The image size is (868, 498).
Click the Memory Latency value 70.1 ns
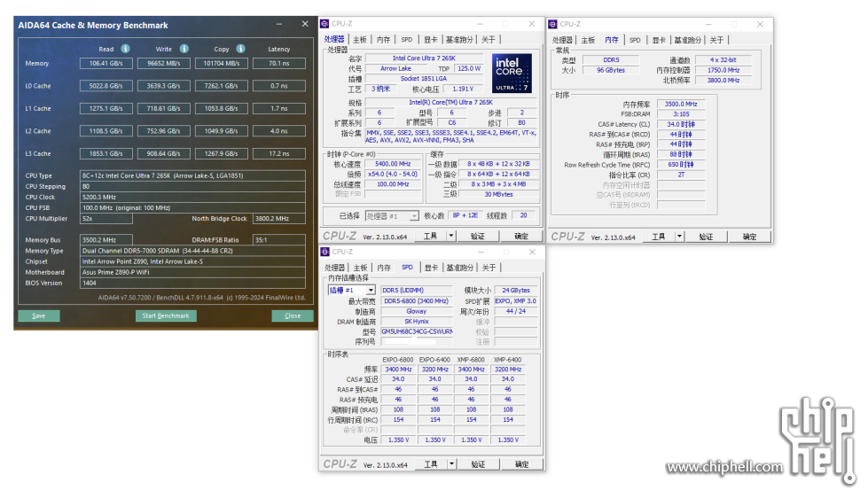click(x=279, y=64)
